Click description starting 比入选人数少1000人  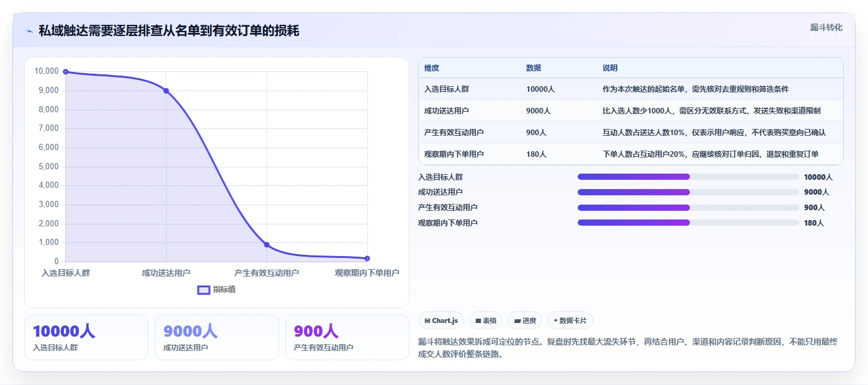click(x=712, y=111)
